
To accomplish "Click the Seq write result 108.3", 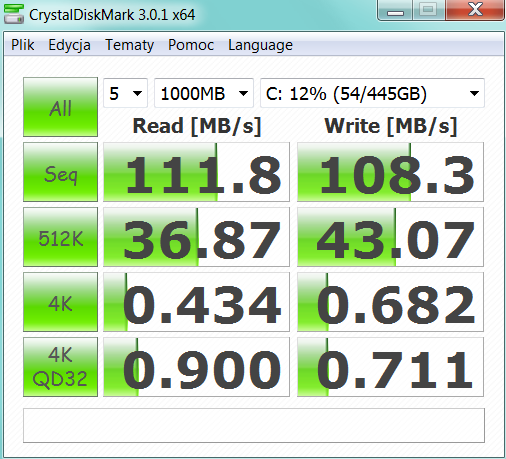I will (x=390, y=172).
